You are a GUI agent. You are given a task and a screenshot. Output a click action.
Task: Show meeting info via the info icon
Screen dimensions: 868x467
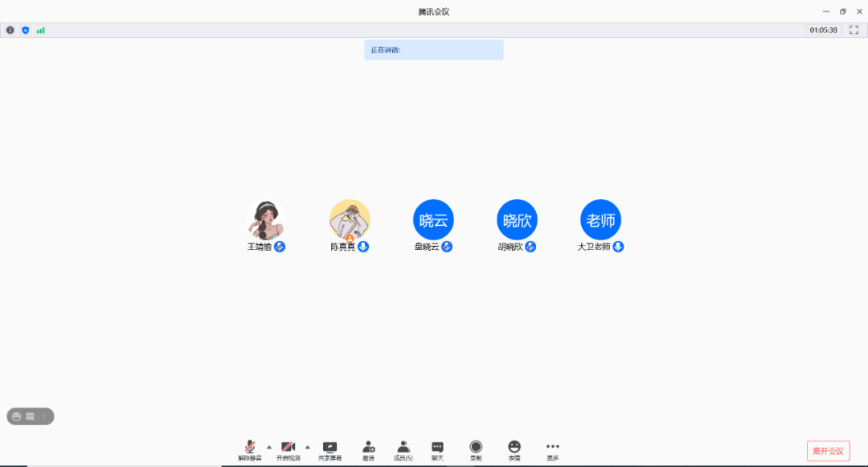tap(10, 30)
